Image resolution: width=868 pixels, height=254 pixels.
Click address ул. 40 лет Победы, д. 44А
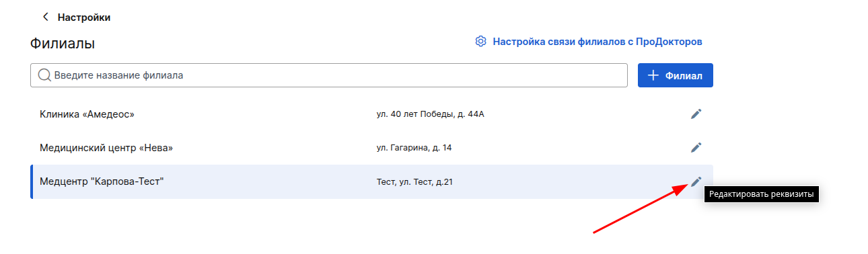(x=431, y=114)
